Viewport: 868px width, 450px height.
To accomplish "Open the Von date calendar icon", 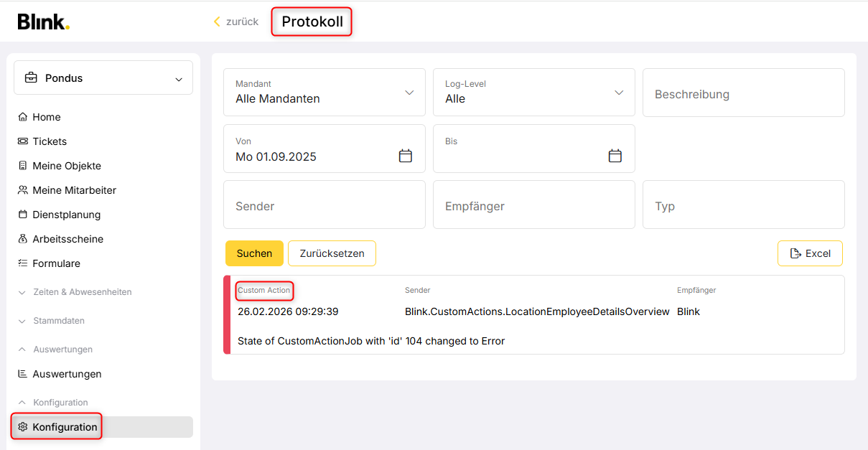I will 406,156.
